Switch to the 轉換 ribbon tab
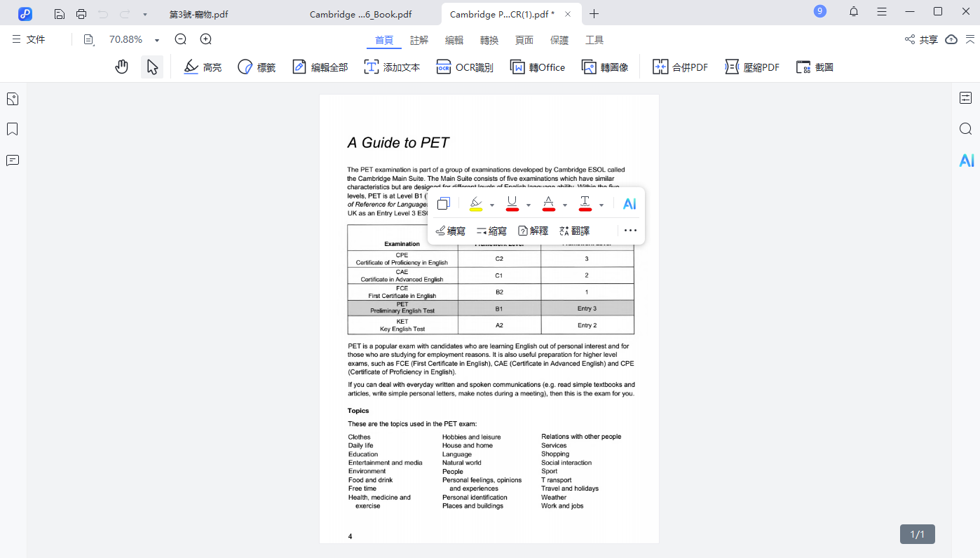 [x=489, y=40]
